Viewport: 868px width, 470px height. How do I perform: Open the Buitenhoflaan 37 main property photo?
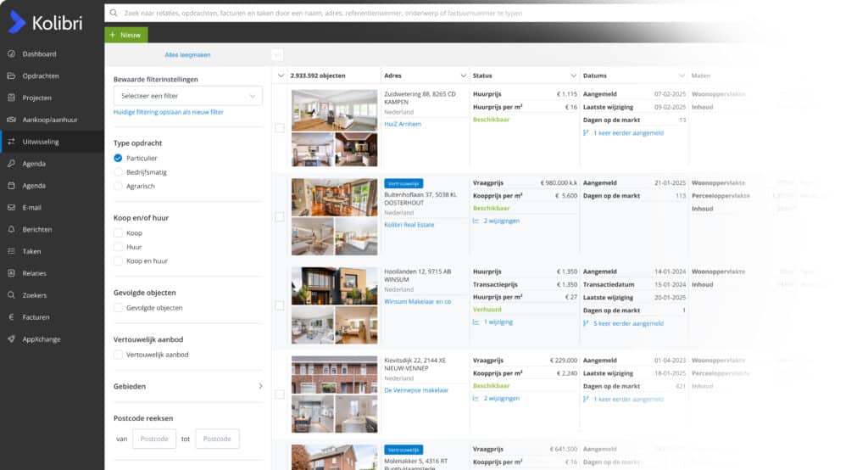pyautogui.click(x=334, y=198)
